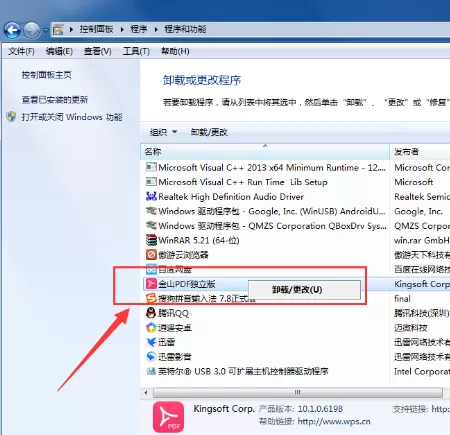Click 打开或关闭 Windows 功能 link
The width and height of the screenshot is (450, 435).
click(x=72, y=117)
